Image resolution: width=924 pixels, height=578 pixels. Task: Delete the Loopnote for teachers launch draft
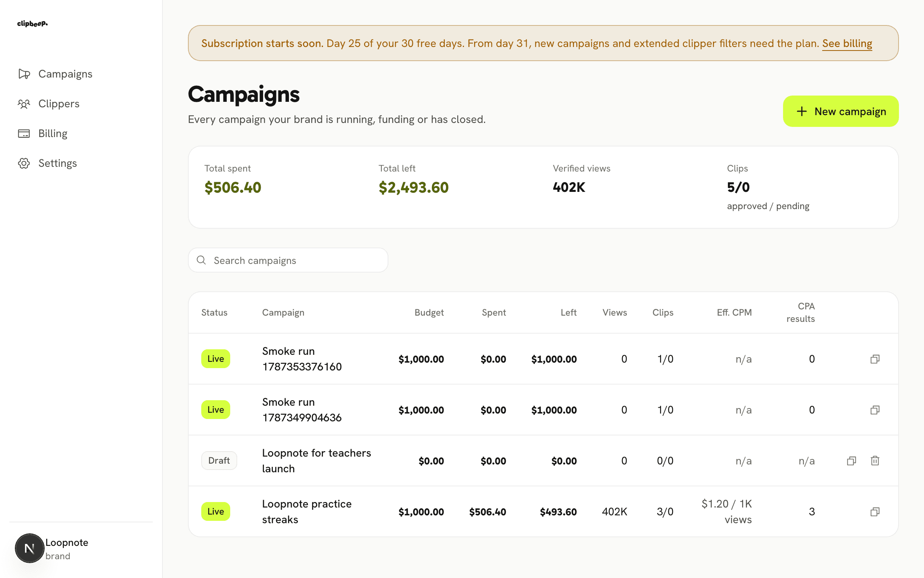[875, 461]
